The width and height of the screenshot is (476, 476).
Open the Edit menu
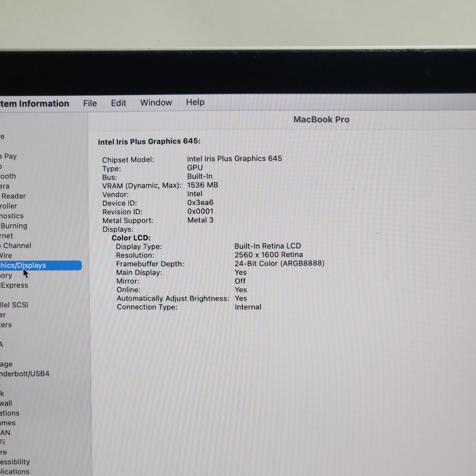[118, 103]
